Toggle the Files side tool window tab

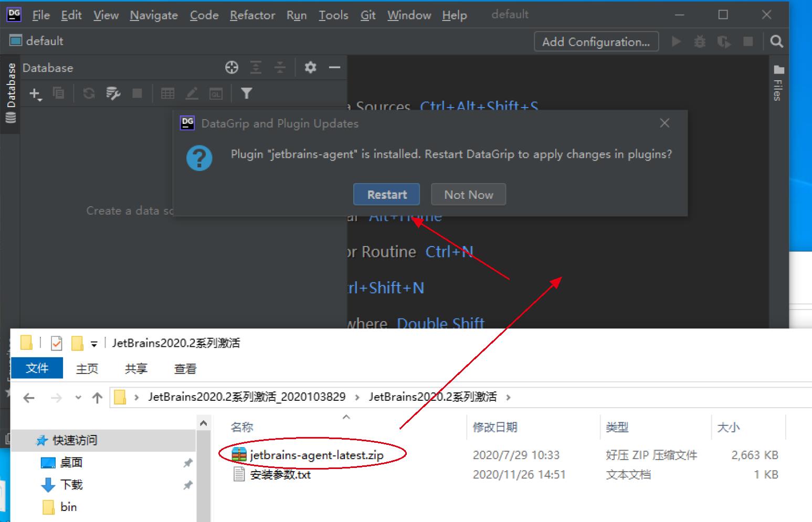pyautogui.click(x=778, y=83)
